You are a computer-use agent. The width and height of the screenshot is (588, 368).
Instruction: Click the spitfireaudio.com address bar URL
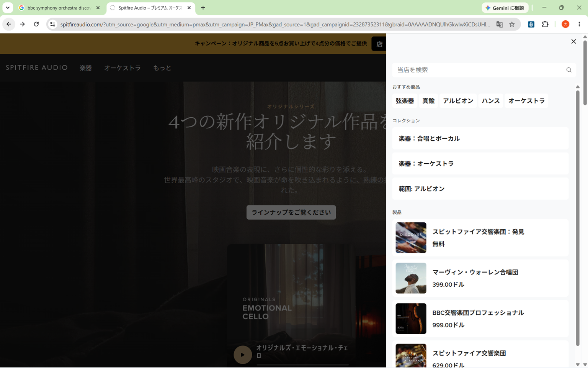pos(275,24)
